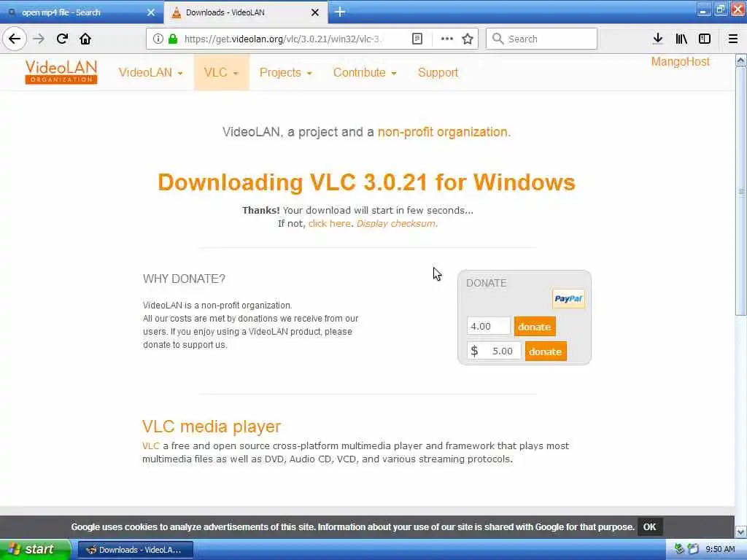Click donate button beside 4.00 amount
This screenshot has width=747, height=560.
(x=535, y=327)
